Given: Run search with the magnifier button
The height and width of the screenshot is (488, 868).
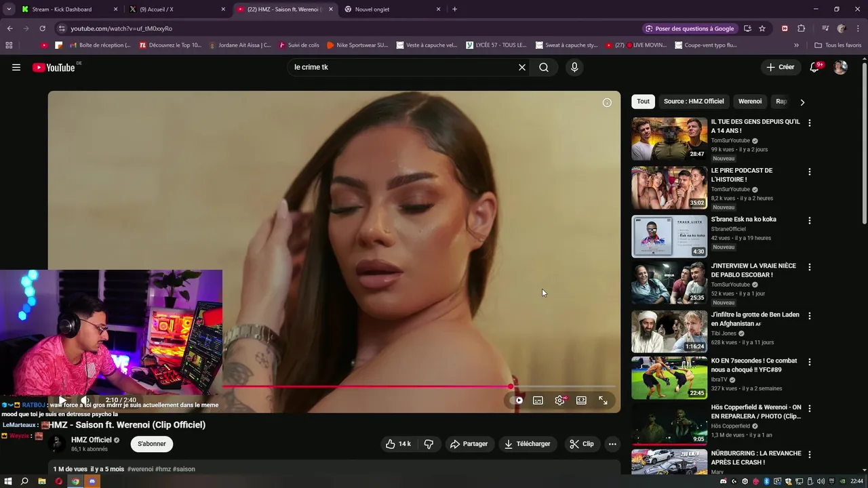Looking at the screenshot, I should pyautogui.click(x=544, y=67).
